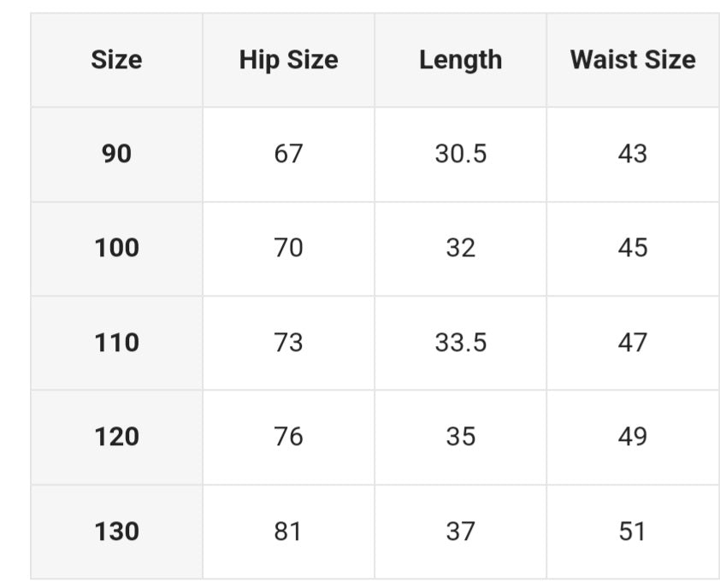Select the size 120 row label
This screenshot has width=720, height=588.
point(116,437)
